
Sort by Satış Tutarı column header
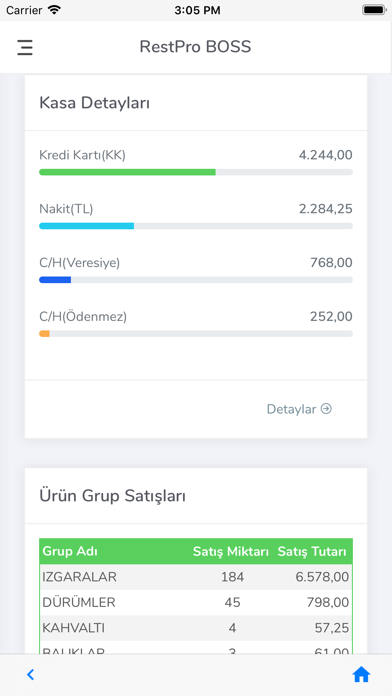(x=312, y=552)
